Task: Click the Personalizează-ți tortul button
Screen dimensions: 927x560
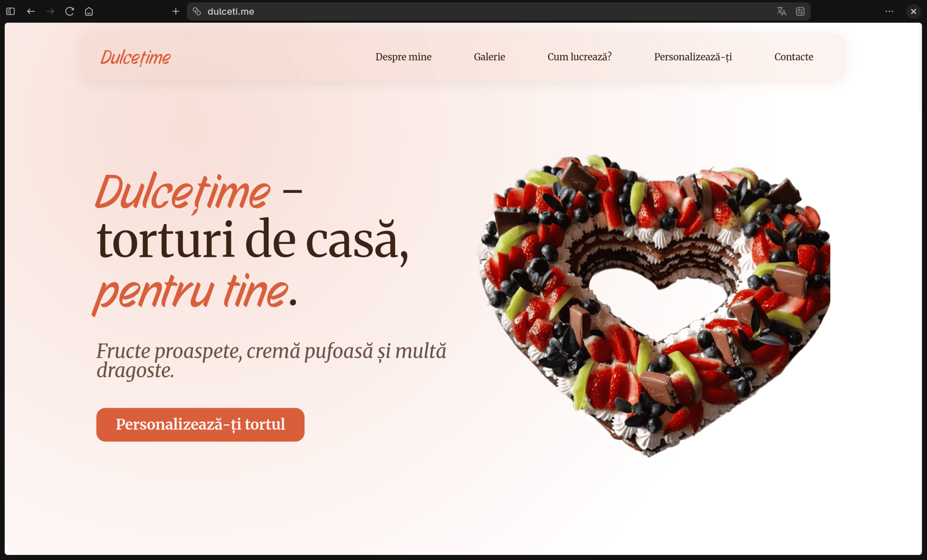Action: click(x=200, y=425)
